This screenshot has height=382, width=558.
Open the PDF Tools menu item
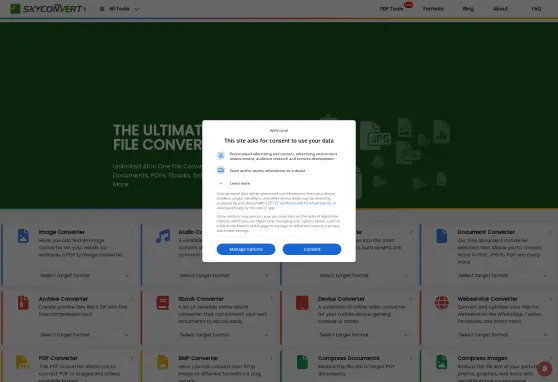click(391, 9)
